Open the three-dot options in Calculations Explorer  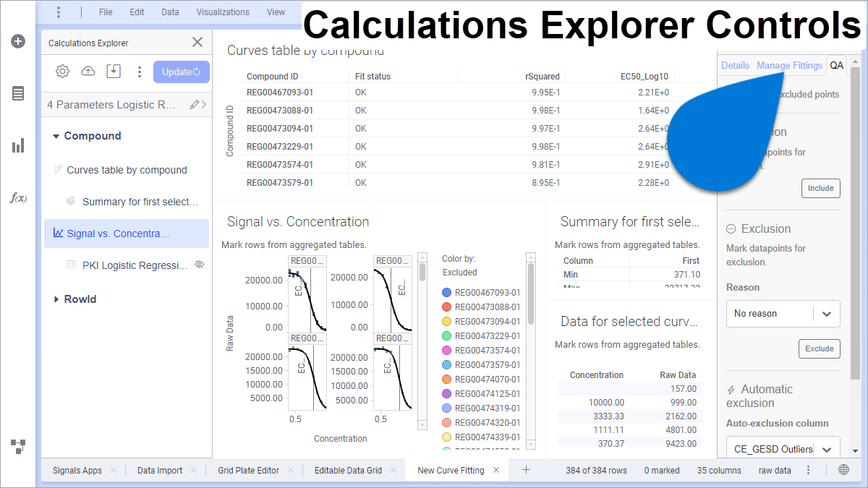pos(140,72)
